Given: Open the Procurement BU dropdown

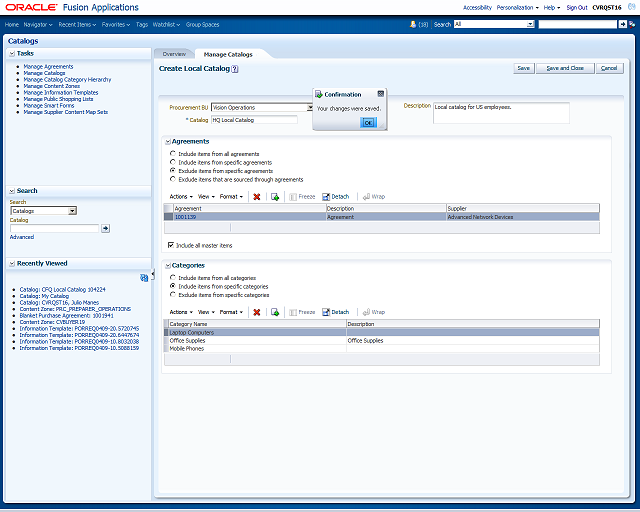Looking at the screenshot, I should point(310,107).
